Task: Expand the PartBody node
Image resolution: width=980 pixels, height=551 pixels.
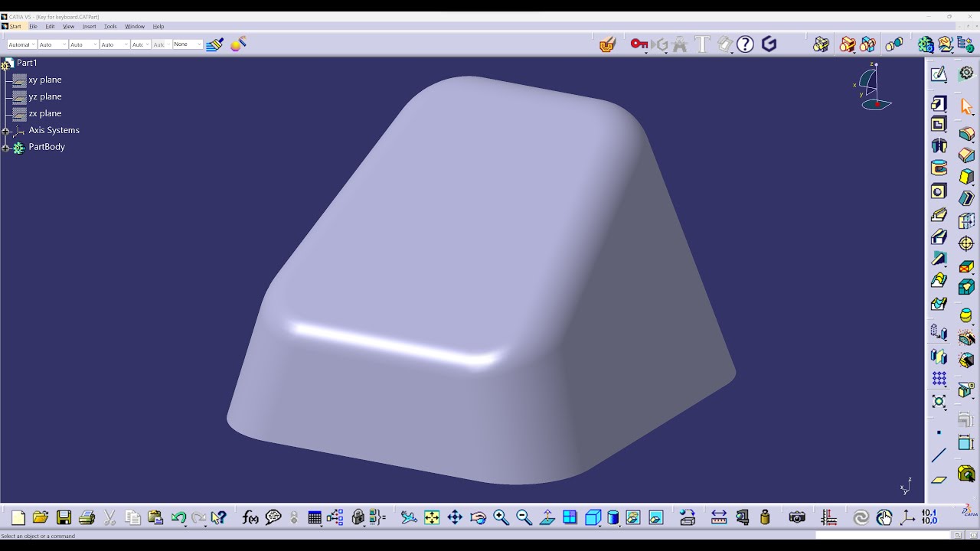Action: [x=5, y=148]
